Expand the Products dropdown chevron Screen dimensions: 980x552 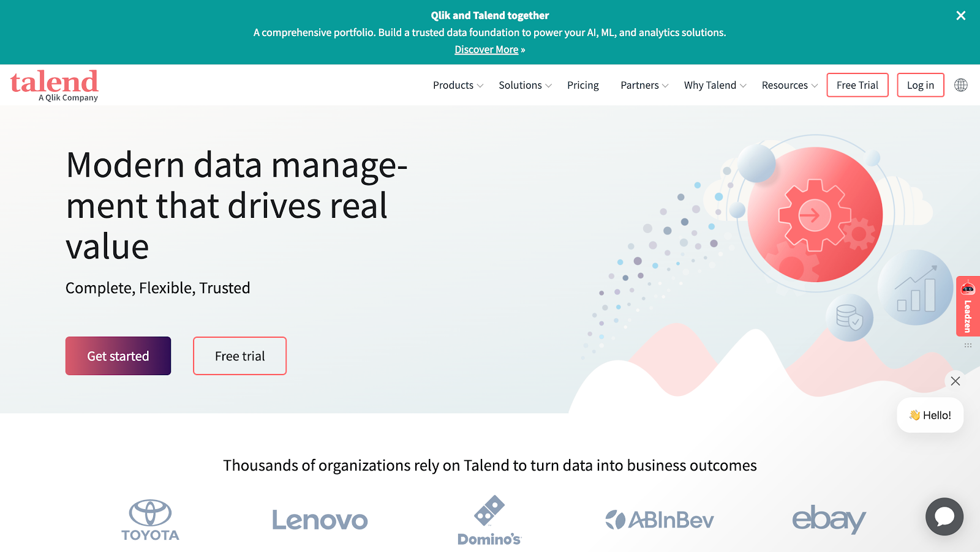[480, 86]
